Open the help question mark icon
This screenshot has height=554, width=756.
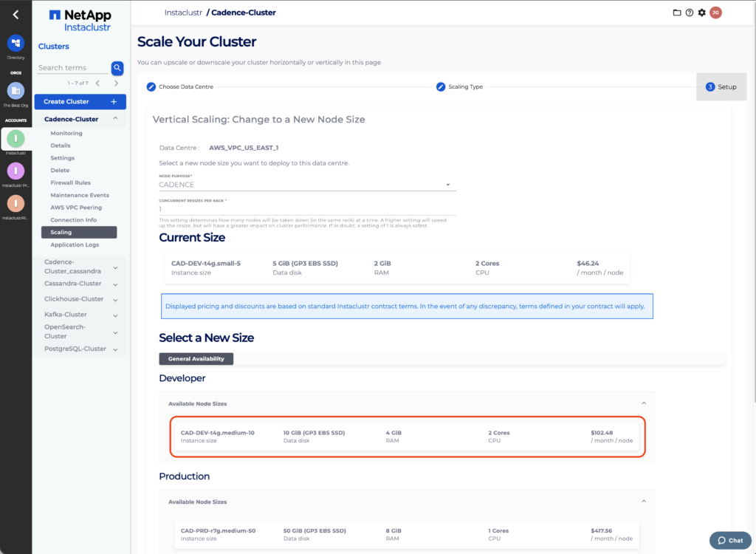(689, 13)
